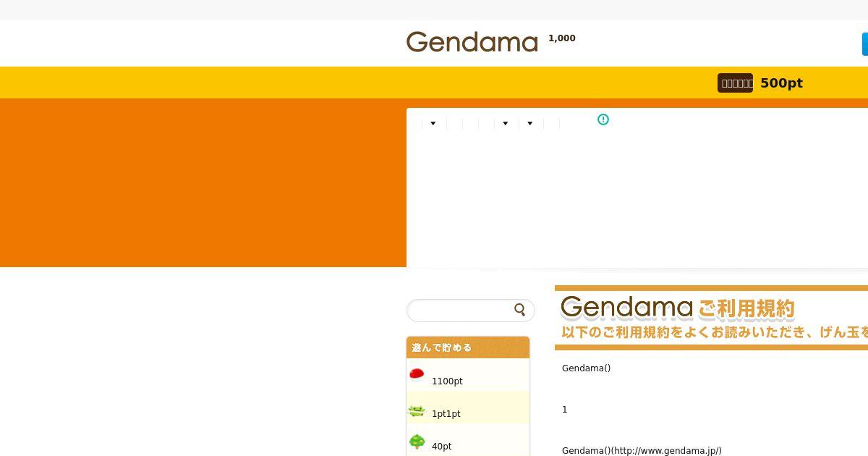Click the Gendama ご利用規約 banner image
The image size is (868, 456).
[711, 318]
